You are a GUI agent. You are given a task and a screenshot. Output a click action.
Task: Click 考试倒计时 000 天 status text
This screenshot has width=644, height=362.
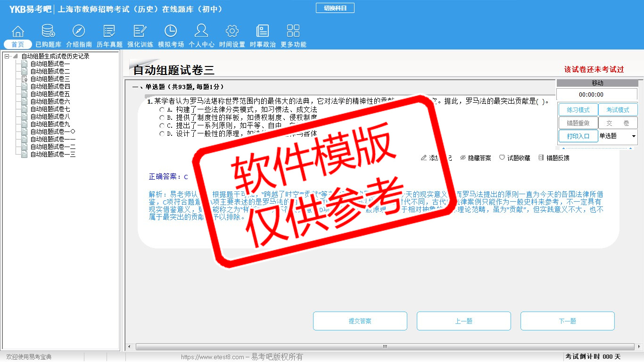(593, 357)
